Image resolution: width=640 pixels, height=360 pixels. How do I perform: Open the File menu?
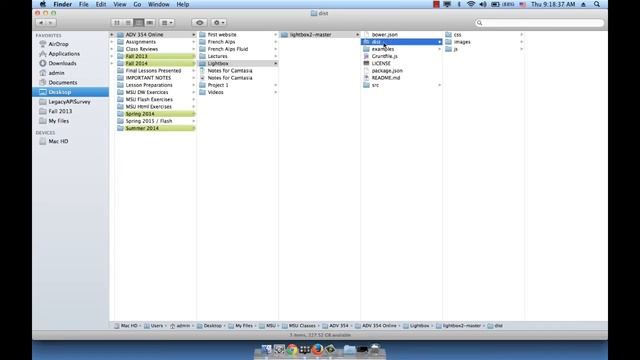[x=84, y=4]
